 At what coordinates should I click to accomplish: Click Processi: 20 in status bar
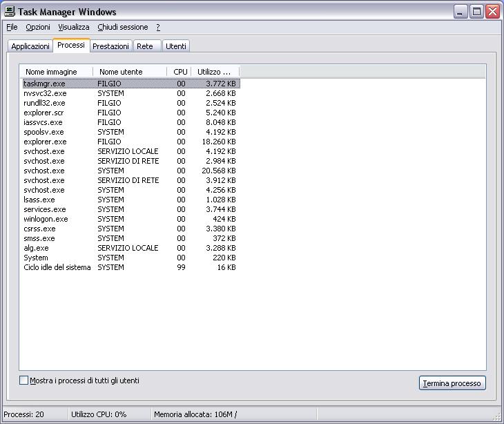point(23,414)
